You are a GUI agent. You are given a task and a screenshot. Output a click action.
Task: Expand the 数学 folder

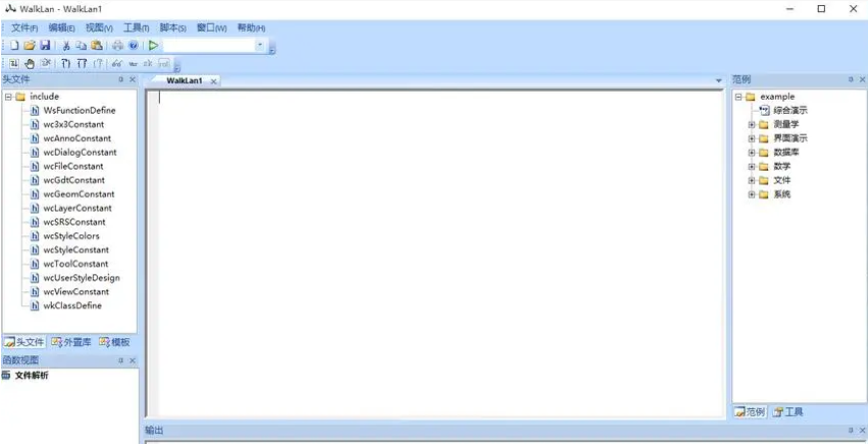click(752, 167)
